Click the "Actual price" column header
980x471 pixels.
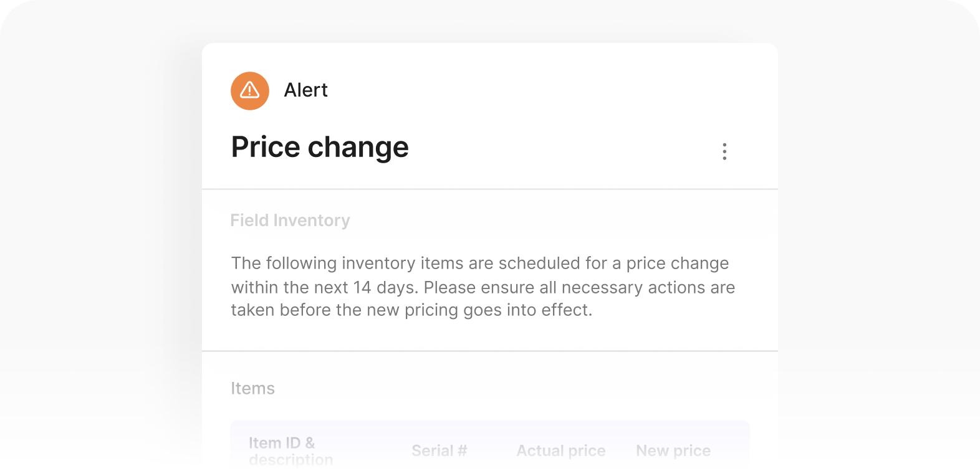(560, 451)
